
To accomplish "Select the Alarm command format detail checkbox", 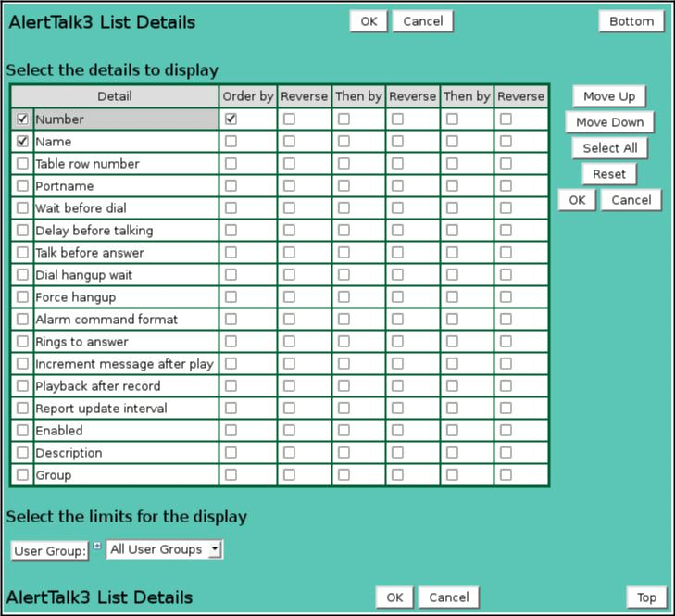I will tap(22, 320).
